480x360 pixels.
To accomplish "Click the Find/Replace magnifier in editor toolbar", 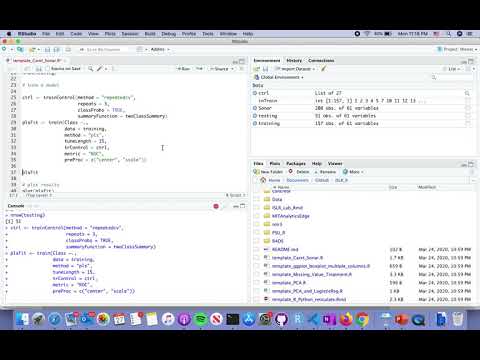I will tap(91, 69).
